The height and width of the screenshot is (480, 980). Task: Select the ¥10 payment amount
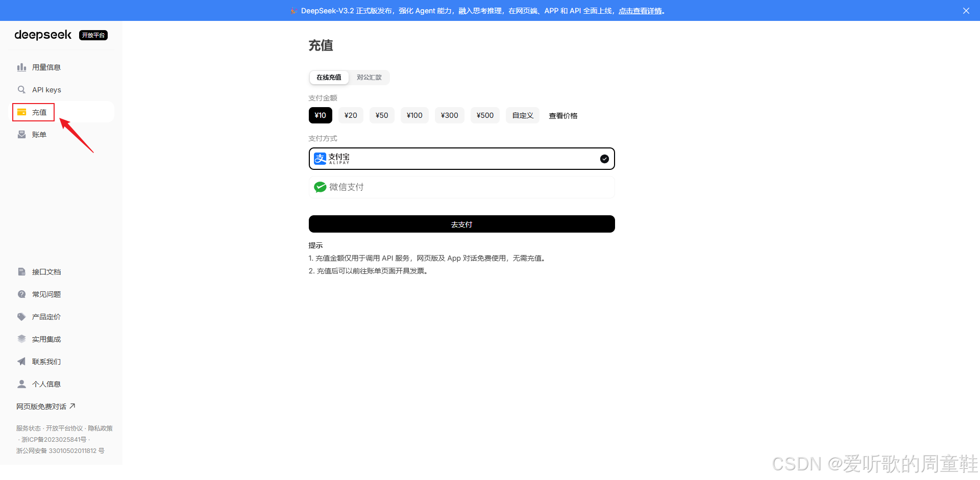[320, 115]
